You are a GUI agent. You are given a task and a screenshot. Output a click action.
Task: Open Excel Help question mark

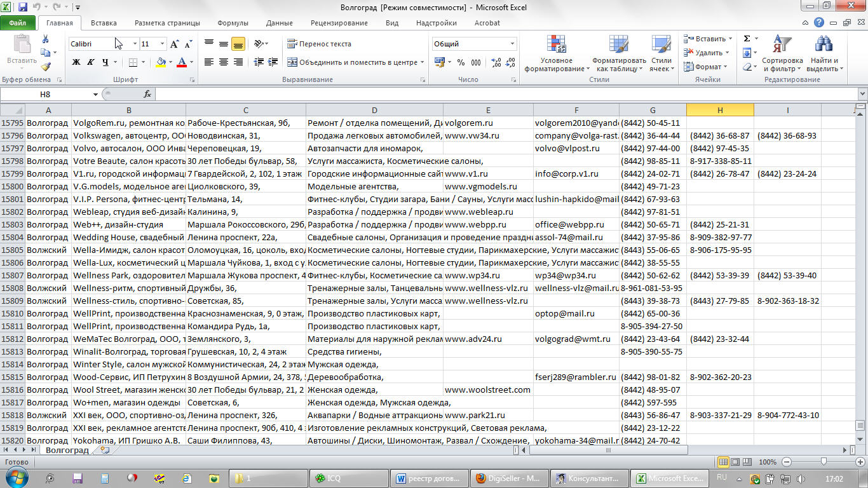click(x=820, y=23)
